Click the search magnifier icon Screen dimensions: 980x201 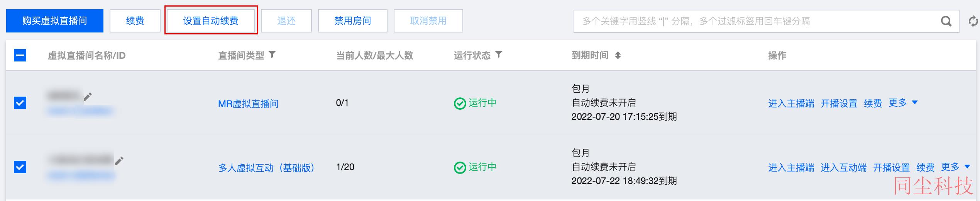946,21
